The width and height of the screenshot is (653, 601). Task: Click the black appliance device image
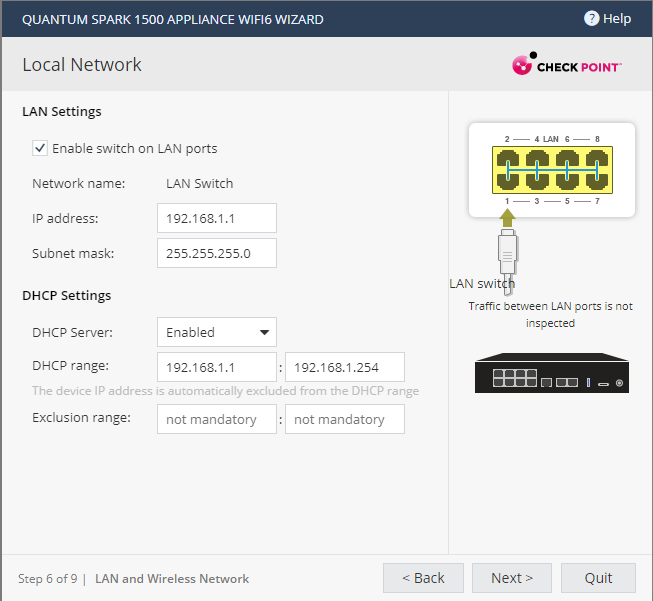pyautogui.click(x=552, y=372)
